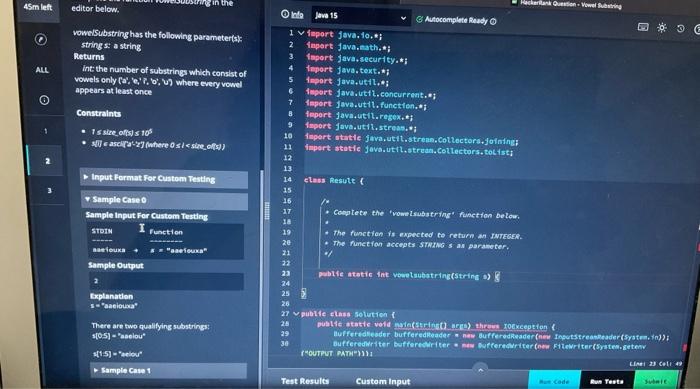The height and width of the screenshot is (389, 700).
Task: Switch to the Test Results tab
Action: coord(305,381)
